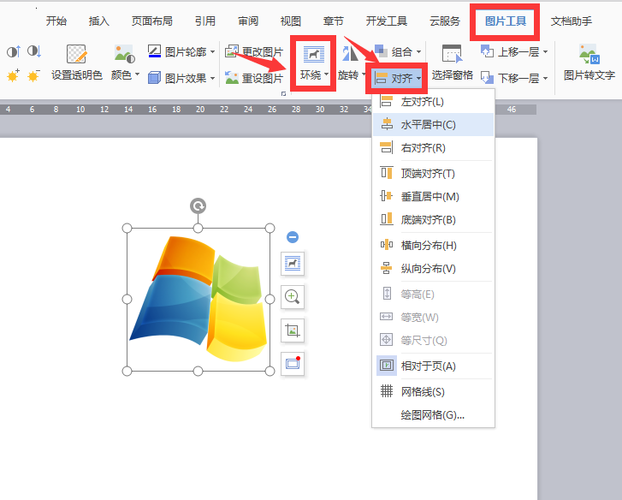This screenshot has height=500, width=622.
Task: Switch to the 插入 tab
Action: 99,21
